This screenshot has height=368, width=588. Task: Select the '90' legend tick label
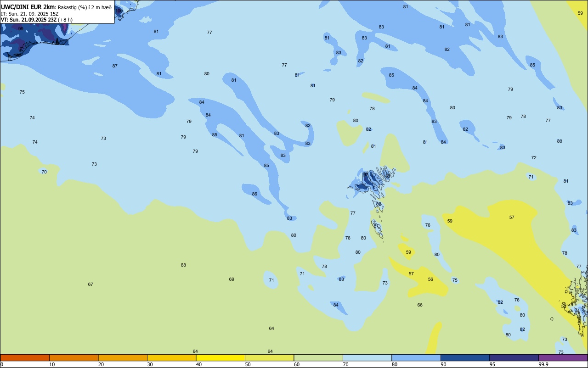pos(444,364)
